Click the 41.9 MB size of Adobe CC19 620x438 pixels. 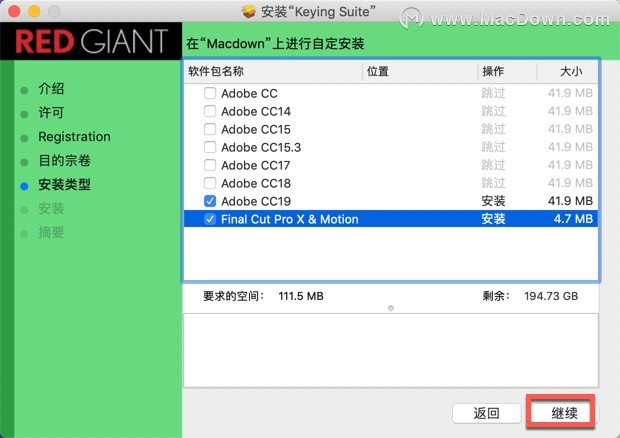coord(570,201)
